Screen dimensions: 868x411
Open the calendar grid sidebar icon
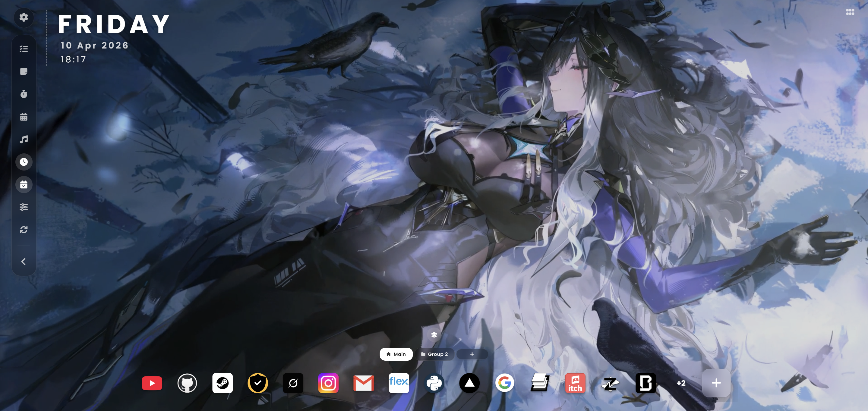coord(24,117)
